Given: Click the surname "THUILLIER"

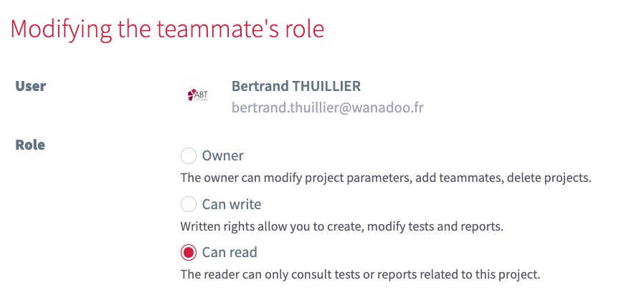Looking at the screenshot, I should pyautogui.click(x=327, y=87).
